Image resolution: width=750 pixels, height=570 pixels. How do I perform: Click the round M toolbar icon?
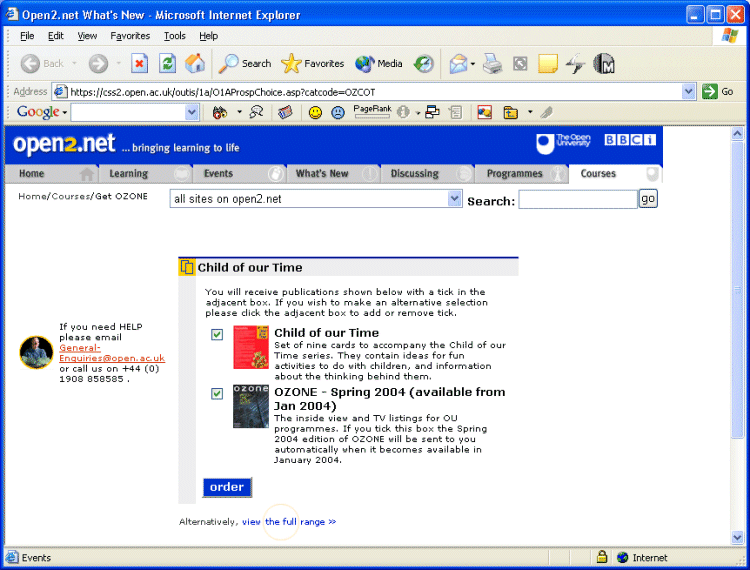[x=604, y=64]
